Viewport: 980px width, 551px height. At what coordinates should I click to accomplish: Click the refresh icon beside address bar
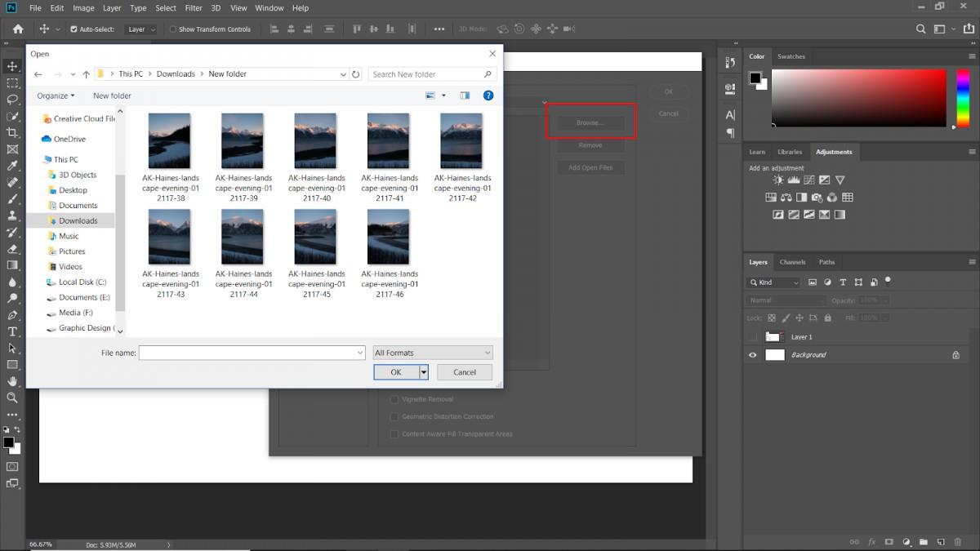tap(356, 74)
